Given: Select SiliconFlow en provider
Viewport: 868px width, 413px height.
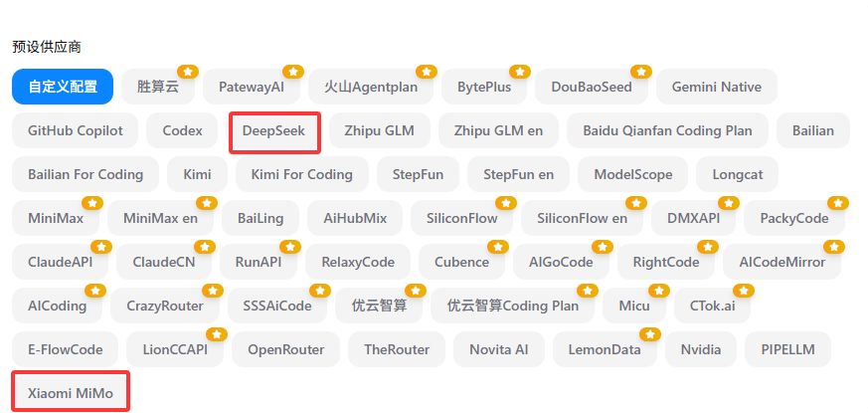Looking at the screenshot, I should click(582, 218).
